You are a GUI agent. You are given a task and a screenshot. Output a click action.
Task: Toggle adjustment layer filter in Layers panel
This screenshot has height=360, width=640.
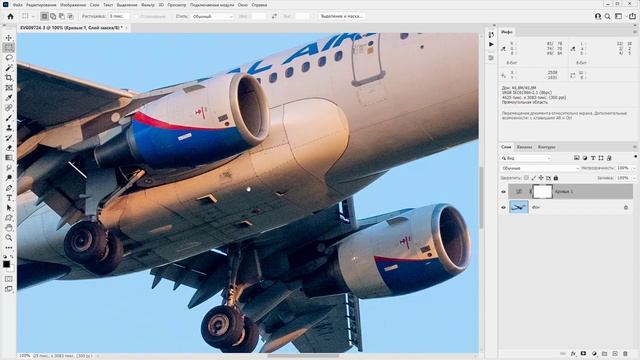pyautogui.click(x=585, y=158)
